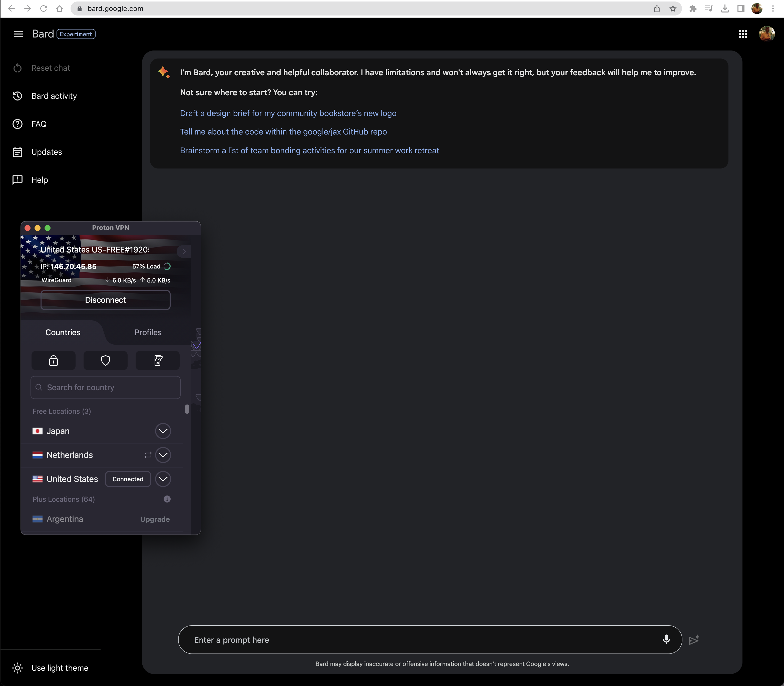Click Plus Locations info icon
The width and height of the screenshot is (784, 686).
(167, 499)
